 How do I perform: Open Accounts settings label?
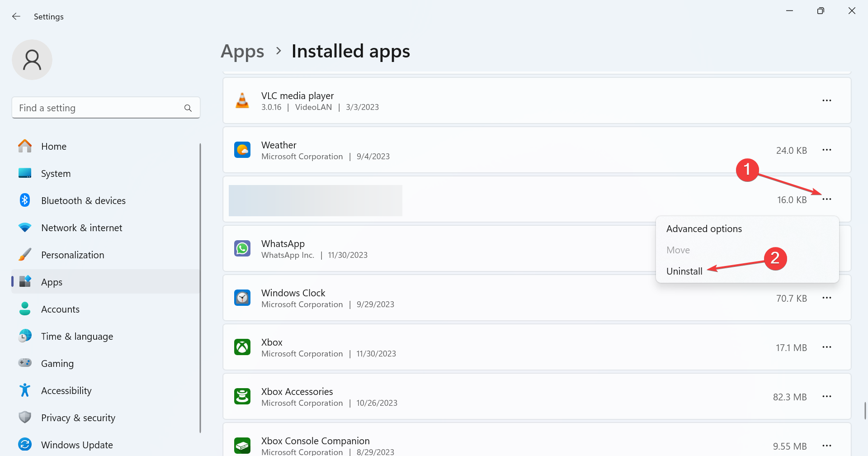pos(60,309)
